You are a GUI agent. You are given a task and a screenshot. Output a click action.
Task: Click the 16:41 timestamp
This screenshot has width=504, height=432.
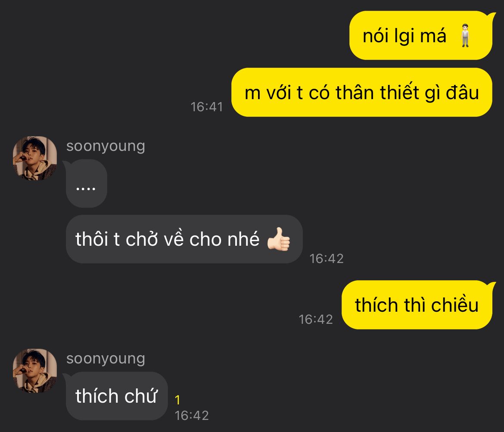click(207, 107)
